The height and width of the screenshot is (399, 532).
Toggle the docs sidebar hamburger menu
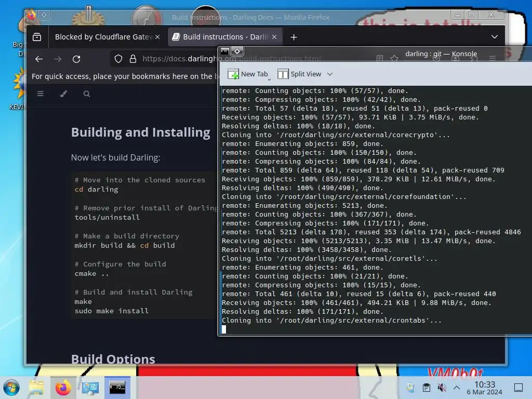coord(41,94)
